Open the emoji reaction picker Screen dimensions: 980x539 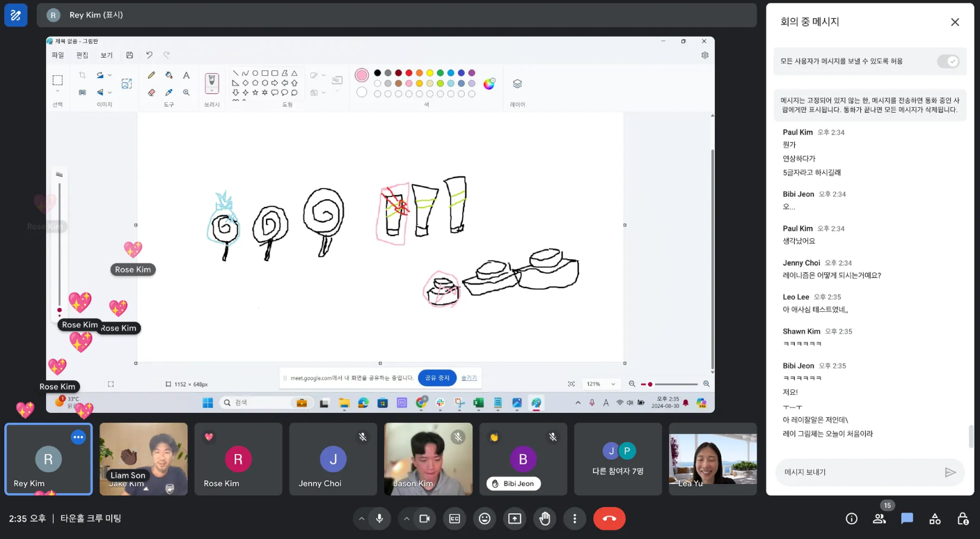click(484, 518)
